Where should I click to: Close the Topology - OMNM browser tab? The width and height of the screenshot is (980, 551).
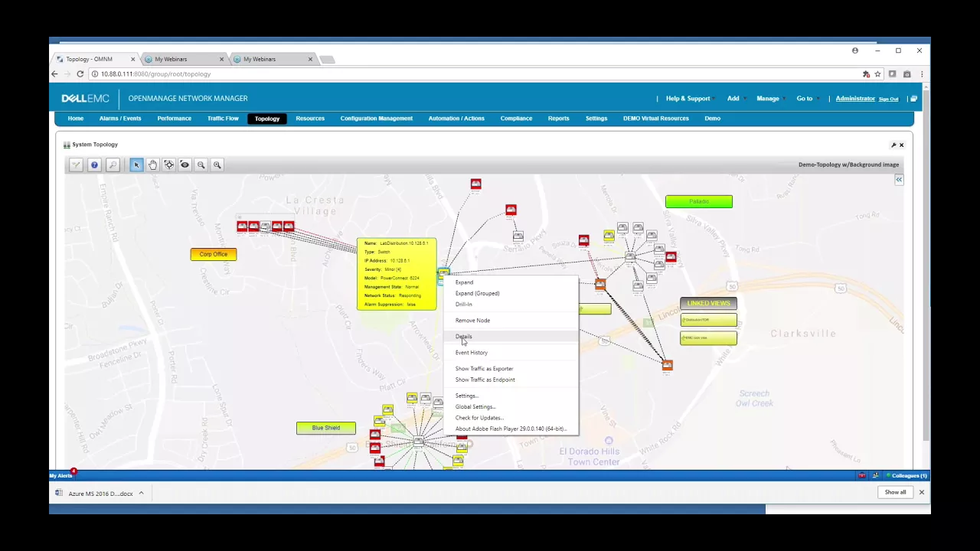tap(132, 59)
